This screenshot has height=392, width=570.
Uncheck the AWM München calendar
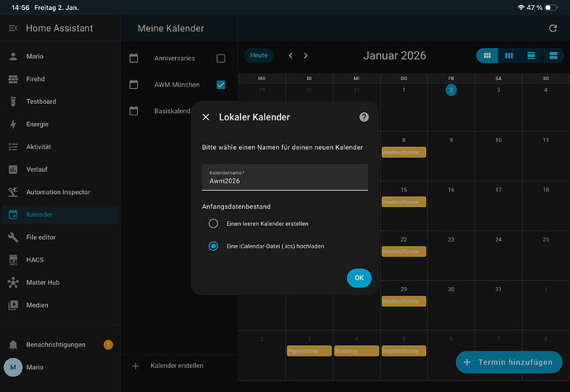[x=221, y=84]
